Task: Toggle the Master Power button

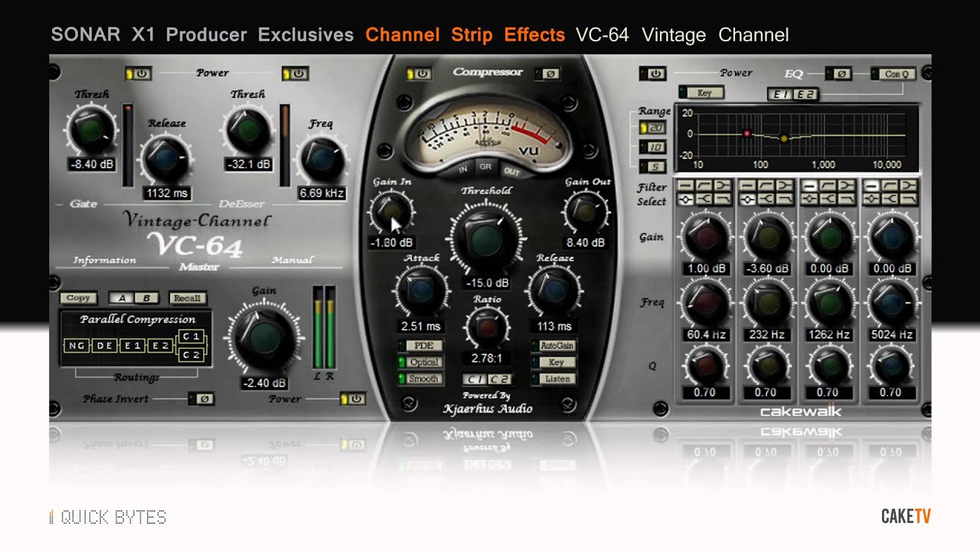Action: [x=354, y=399]
